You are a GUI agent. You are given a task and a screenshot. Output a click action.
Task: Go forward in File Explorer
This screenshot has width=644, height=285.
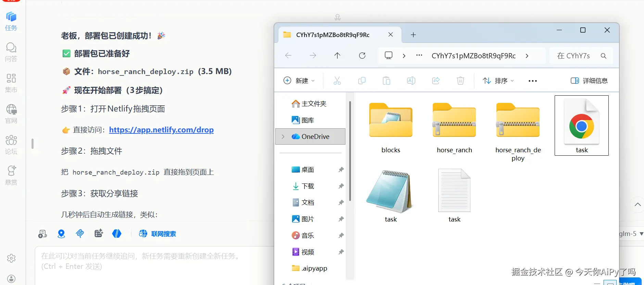(x=313, y=56)
